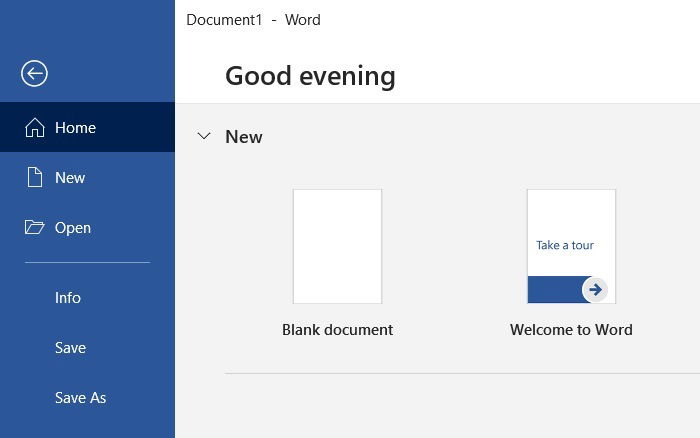Open the Welcome to Word tour thumbnail
Screen dimensions: 700x438
point(571,246)
